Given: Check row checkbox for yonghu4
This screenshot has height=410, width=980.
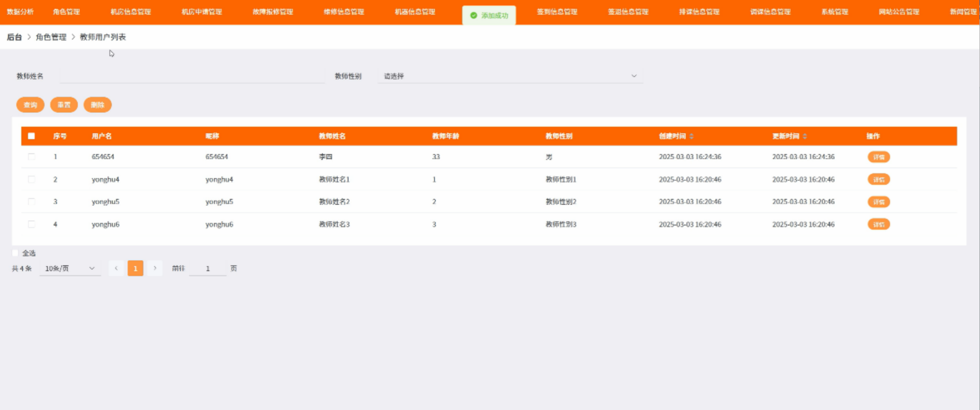Looking at the screenshot, I should (x=32, y=179).
